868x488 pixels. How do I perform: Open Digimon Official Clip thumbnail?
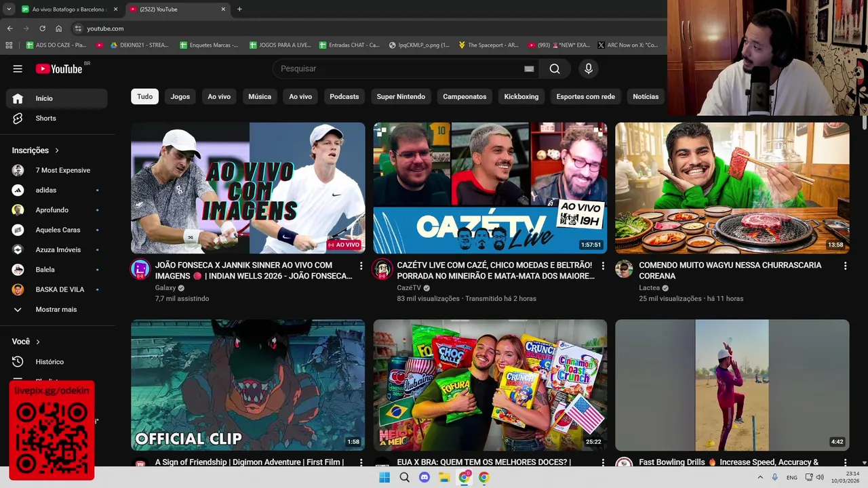point(248,385)
